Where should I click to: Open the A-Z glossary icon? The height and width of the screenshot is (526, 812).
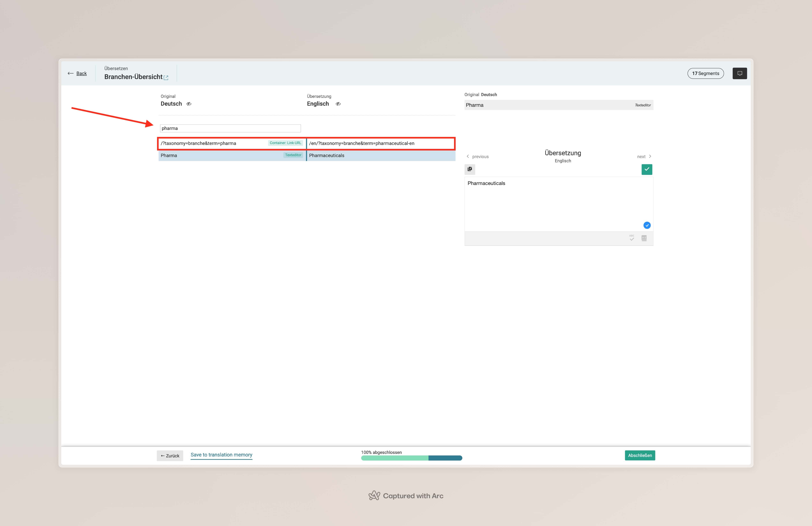click(x=644, y=238)
